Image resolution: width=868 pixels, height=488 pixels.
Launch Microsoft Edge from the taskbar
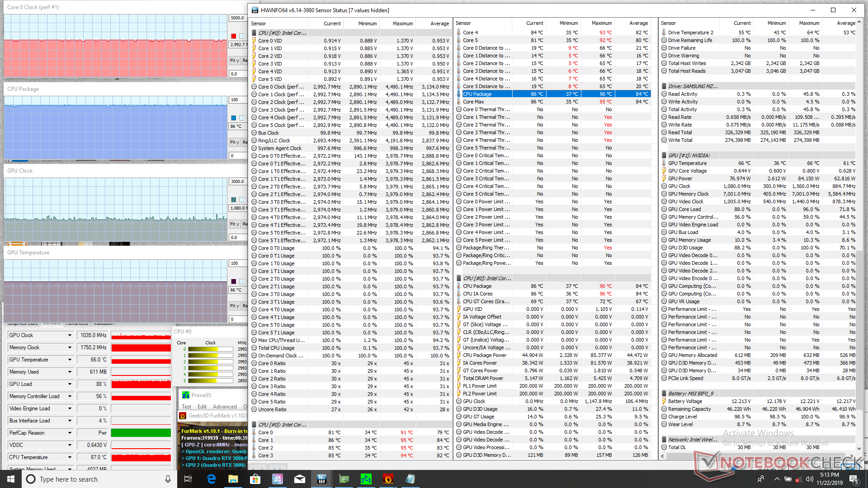click(211, 479)
